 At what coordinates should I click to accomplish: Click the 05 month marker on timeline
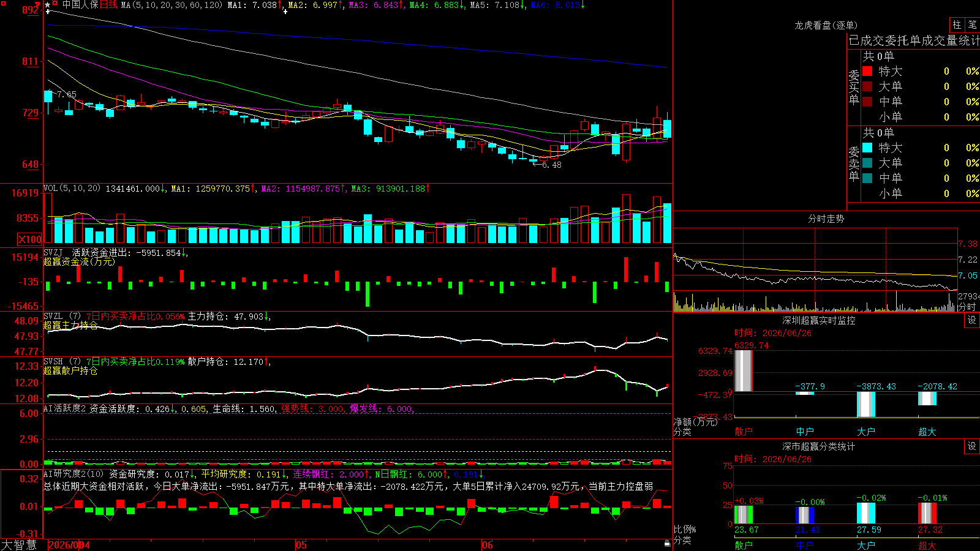301,545
